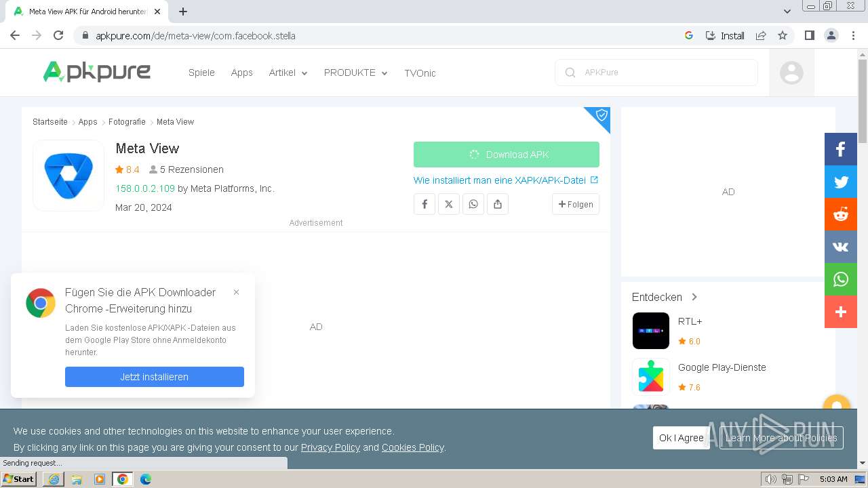
Task: Click the address bar URL
Action: [195, 36]
